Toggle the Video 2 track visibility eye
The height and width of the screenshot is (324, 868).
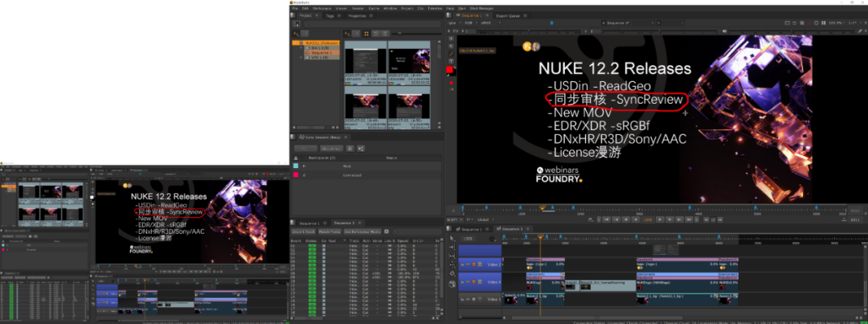click(x=468, y=265)
